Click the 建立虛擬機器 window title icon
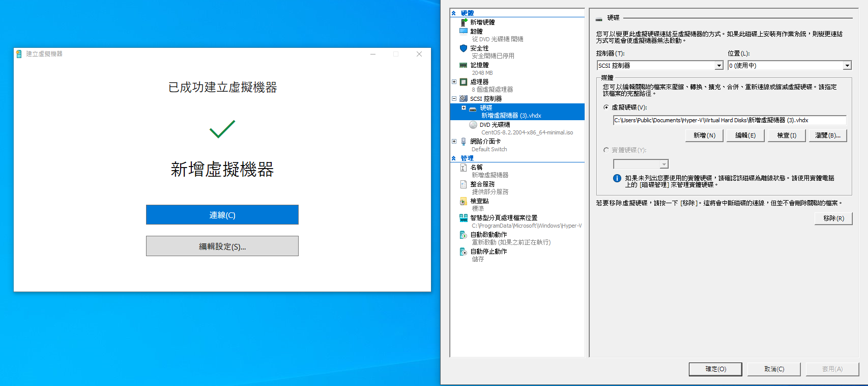Image resolution: width=868 pixels, height=386 pixels. [19, 54]
